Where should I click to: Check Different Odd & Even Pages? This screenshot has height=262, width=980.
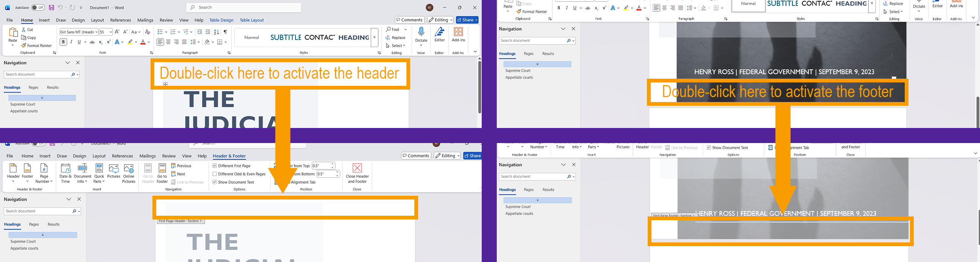(215, 174)
